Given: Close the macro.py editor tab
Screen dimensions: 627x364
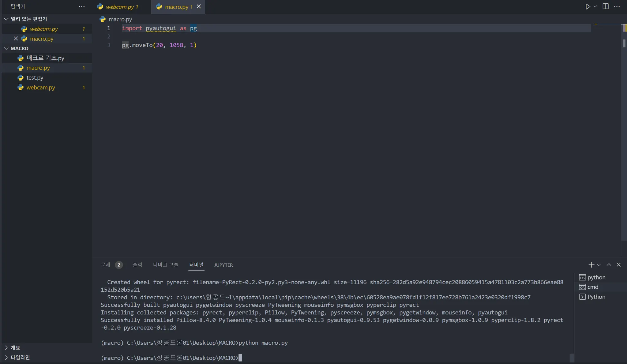Looking at the screenshot, I should 199,6.
